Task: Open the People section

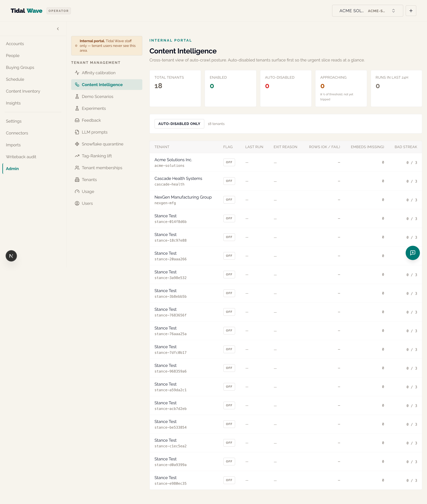Action: pyautogui.click(x=13, y=56)
